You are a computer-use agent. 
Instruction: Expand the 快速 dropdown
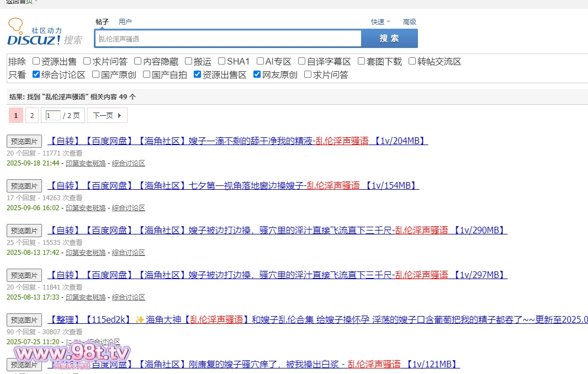(380, 22)
